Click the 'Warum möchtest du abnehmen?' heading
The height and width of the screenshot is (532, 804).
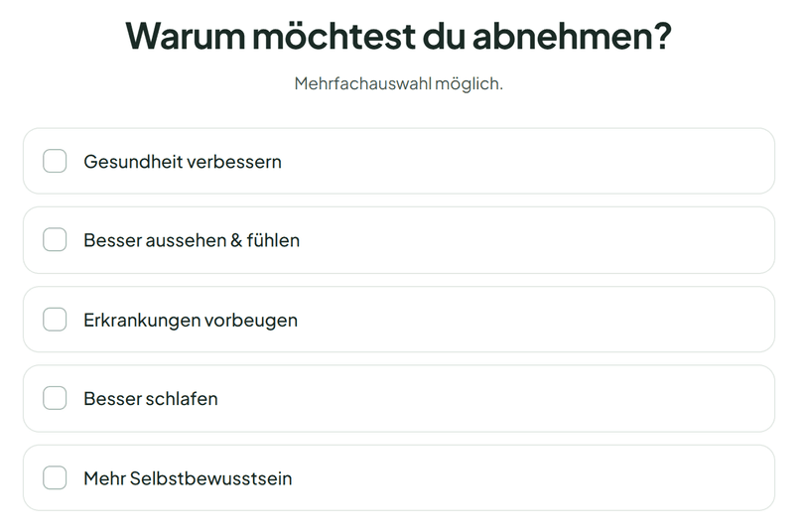(398, 36)
